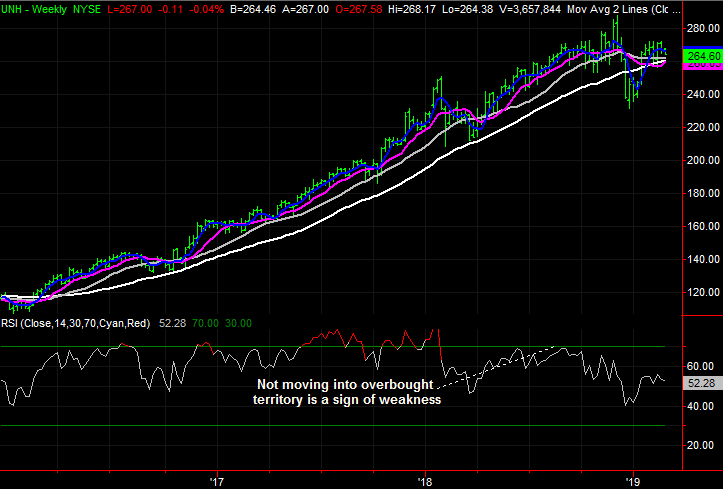This screenshot has width=723, height=489.
Task: Click the grey 52.28 RSI axis tag
Action: [x=703, y=383]
